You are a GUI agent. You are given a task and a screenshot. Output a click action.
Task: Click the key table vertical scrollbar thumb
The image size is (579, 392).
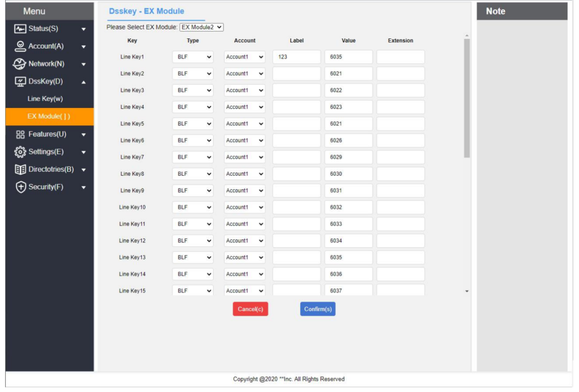click(467, 98)
